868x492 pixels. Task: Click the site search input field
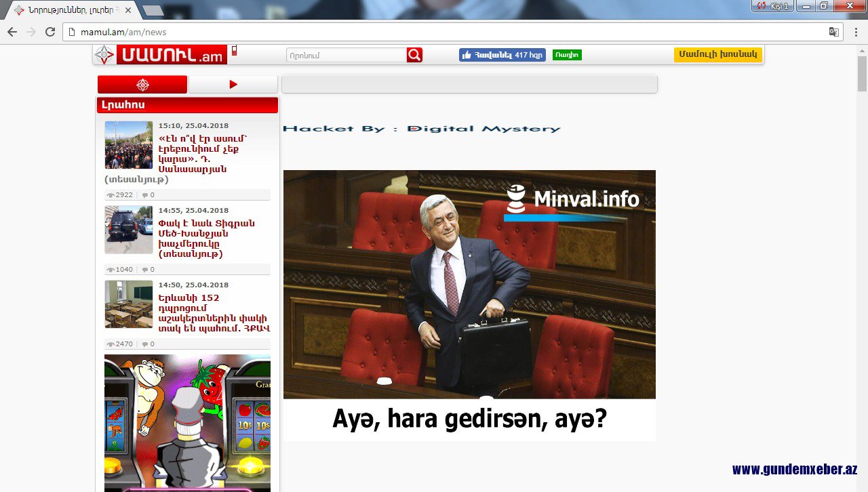pyautogui.click(x=347, y=55)
